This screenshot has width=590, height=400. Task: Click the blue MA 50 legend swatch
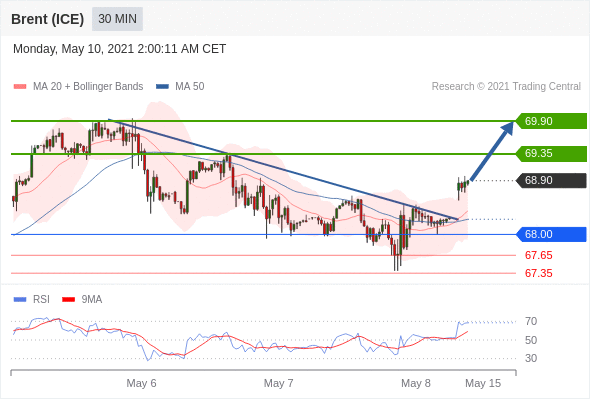pos(163,87)
